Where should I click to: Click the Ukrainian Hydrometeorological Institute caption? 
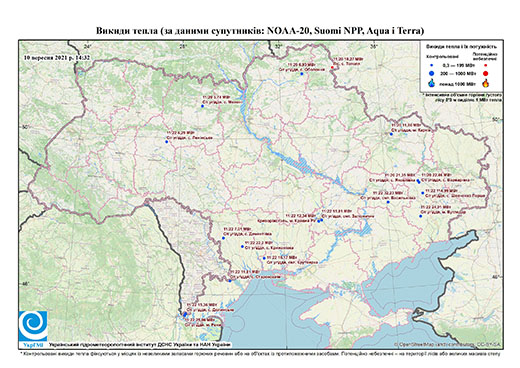tap(139, 344)
